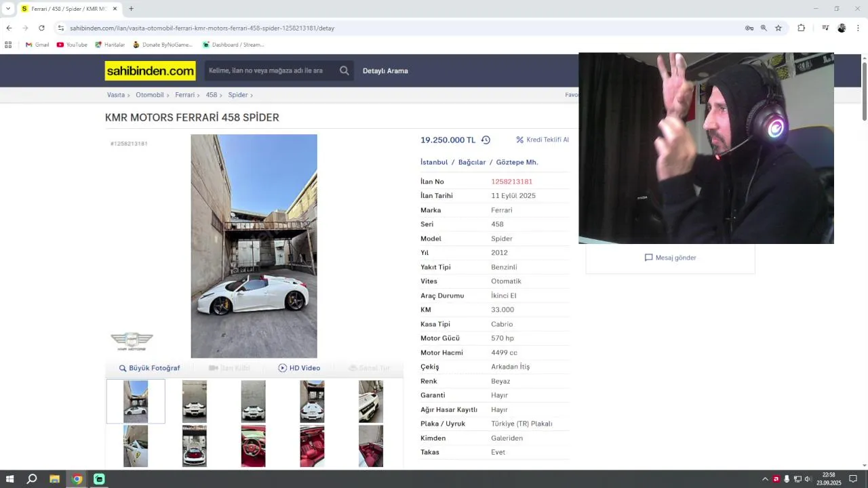Open saved passwords key icon
The image size is (868, 488).
[x=749, y=28]
